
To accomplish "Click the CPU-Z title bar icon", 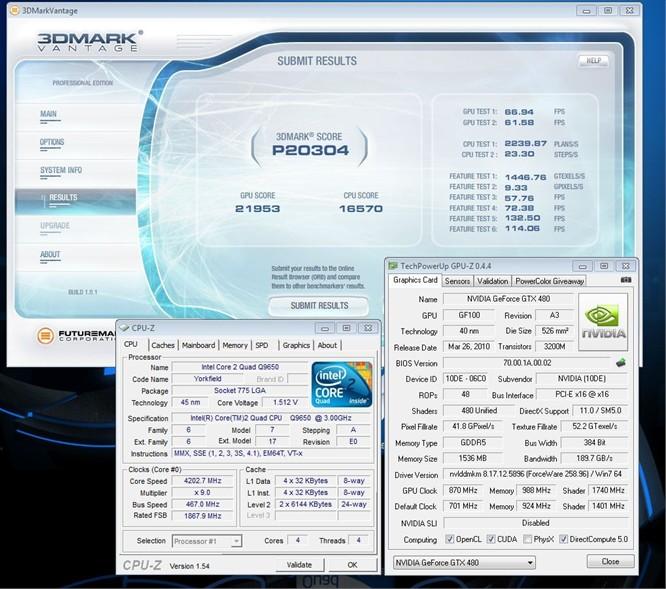I will (124, 328).
